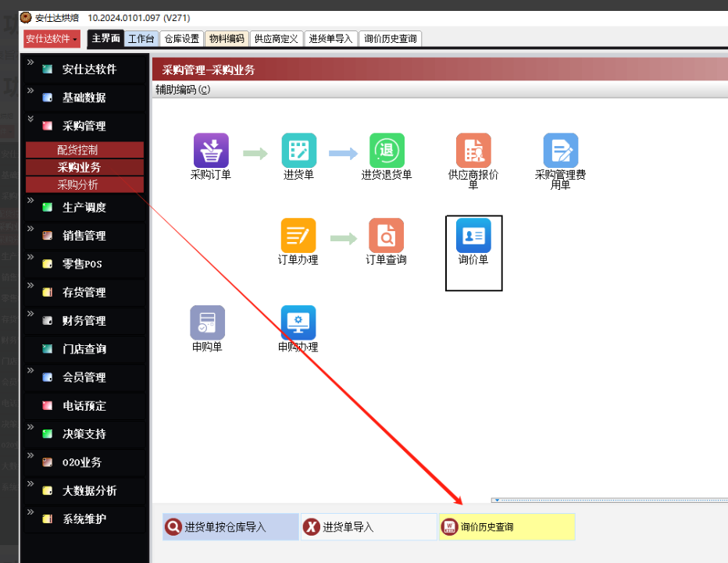Switch to the 进货单导入 tab
This screenshot has height=563, width=728.
[x=330, y=38]
